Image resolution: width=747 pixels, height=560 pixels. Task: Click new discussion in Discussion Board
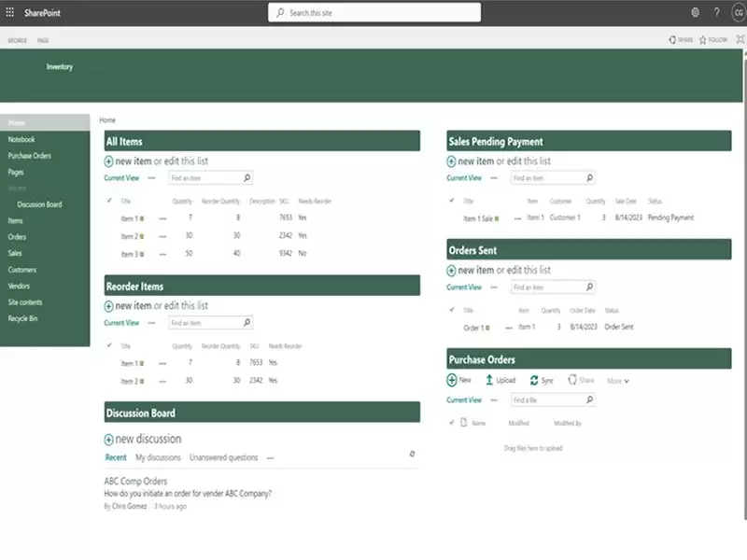(143, 439)
